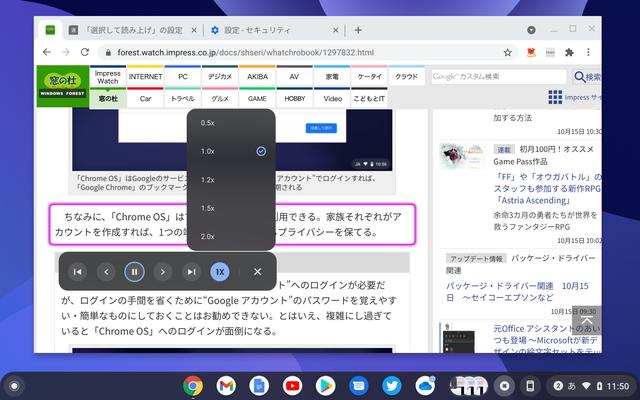
Task: Close the 設定 - セキュリティ tab
Action: point(336,30)
